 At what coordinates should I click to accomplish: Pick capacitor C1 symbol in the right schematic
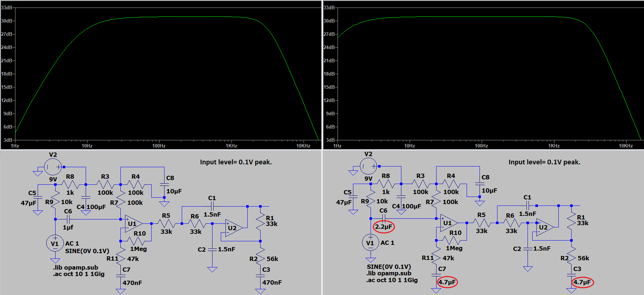tap(528, 205)
